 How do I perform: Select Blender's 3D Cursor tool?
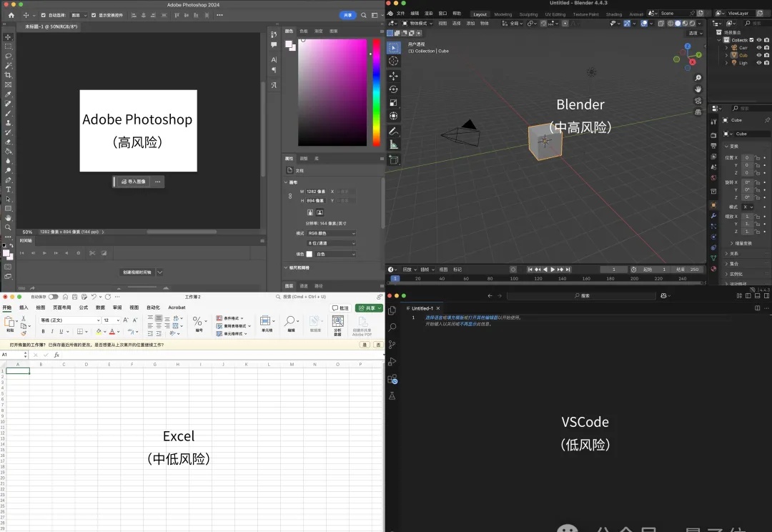(393, 61)
